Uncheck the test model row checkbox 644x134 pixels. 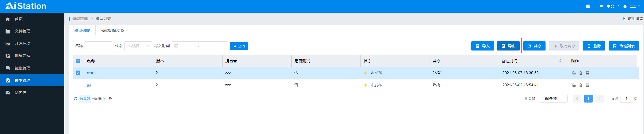coord(78,73)
